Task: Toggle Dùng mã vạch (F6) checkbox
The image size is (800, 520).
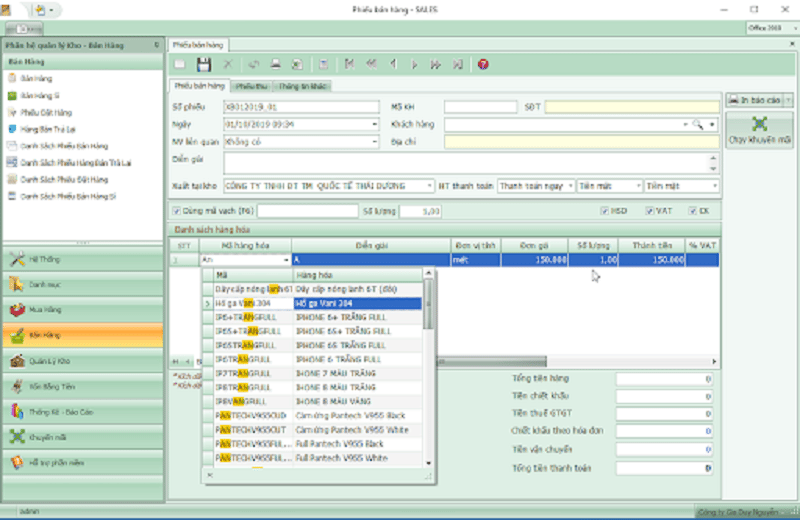Action: pos(177,211)
